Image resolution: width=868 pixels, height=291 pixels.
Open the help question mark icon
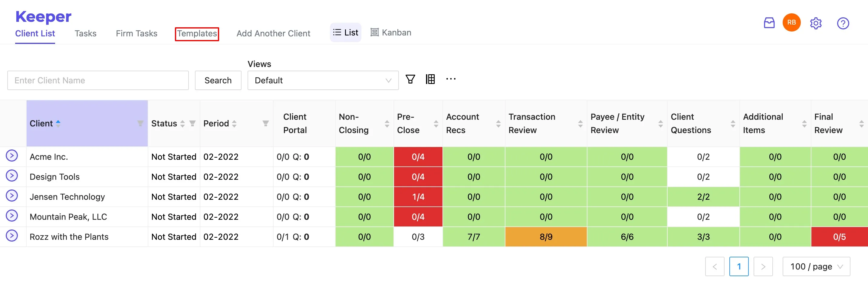click(x=843, y=23)
